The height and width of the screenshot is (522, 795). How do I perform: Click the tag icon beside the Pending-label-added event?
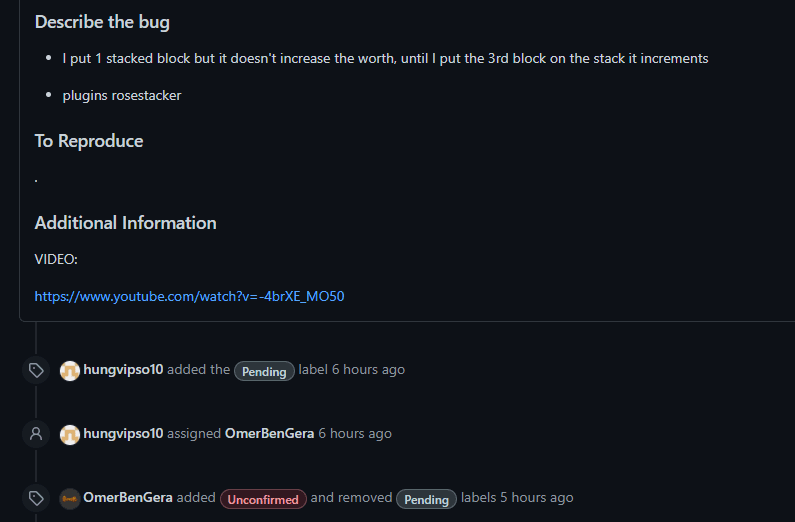tap(36, 370)
